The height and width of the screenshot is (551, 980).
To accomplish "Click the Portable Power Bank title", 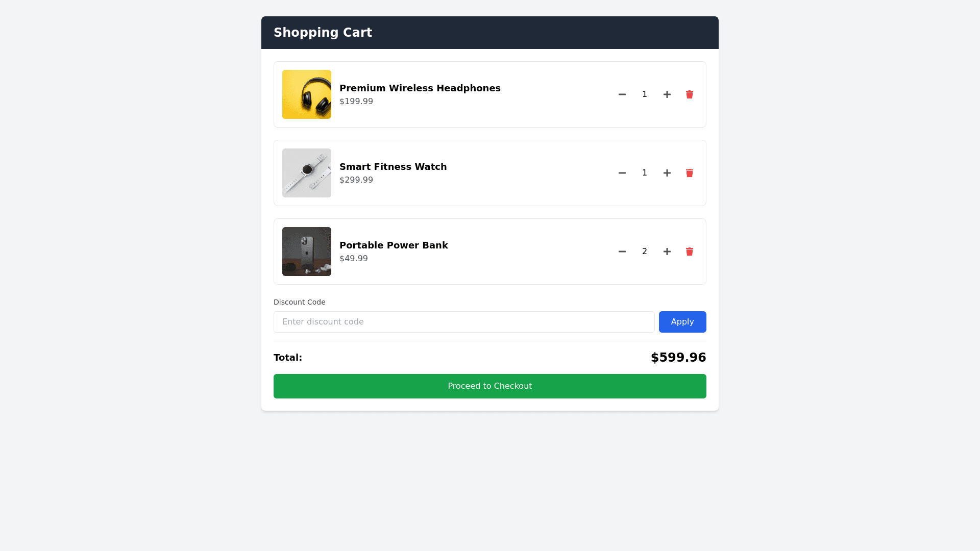I will (393, 245).
